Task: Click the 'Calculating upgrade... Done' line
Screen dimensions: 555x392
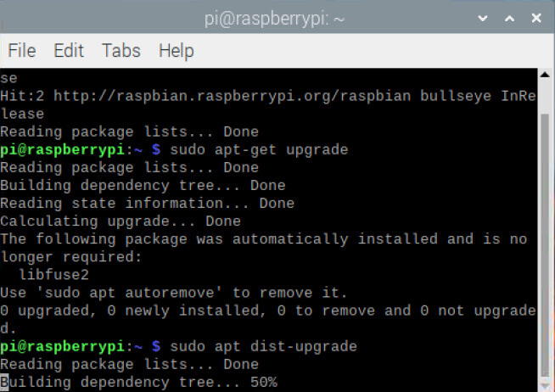Action: (120, 221)
